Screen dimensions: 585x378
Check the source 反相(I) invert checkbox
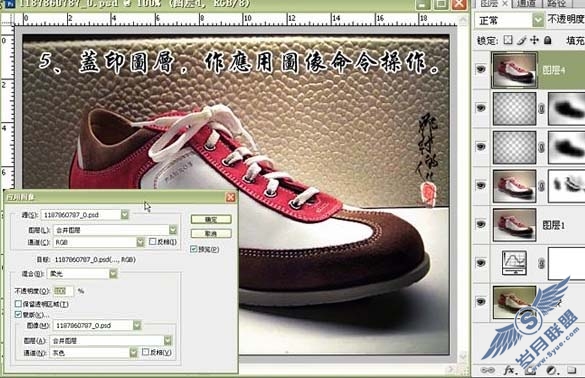click(x=152, y=241)
